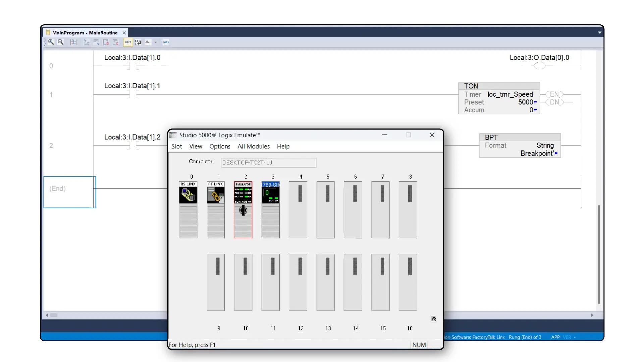The image size is (644, 362).
Task: Select rung number 1 in the margin
Action: tap(51, 95)
